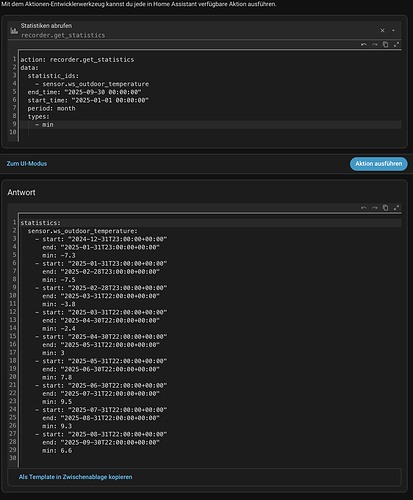Undo in the Antwort editor

[x=364, y=208]
